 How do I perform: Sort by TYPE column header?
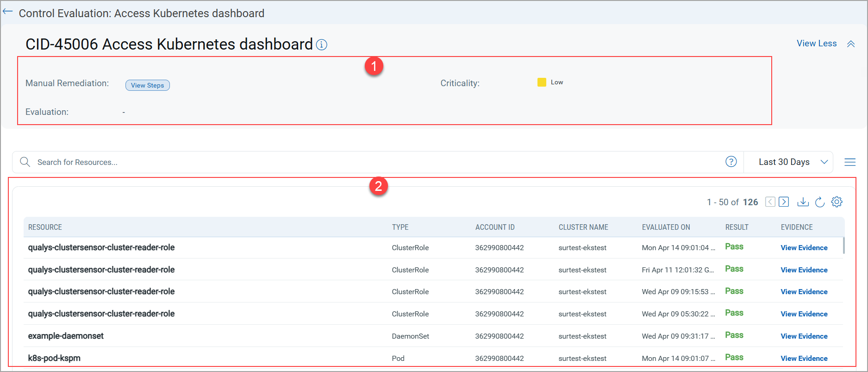(x=400, y=227)
